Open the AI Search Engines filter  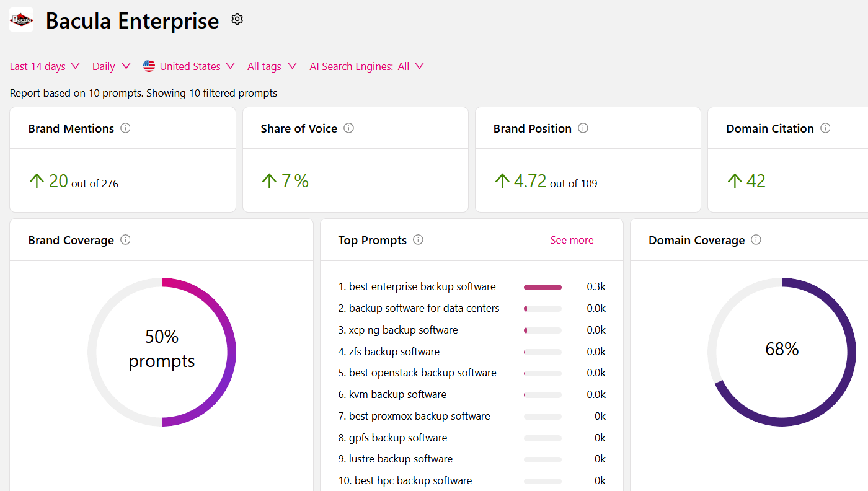click(x=366, y=66)
